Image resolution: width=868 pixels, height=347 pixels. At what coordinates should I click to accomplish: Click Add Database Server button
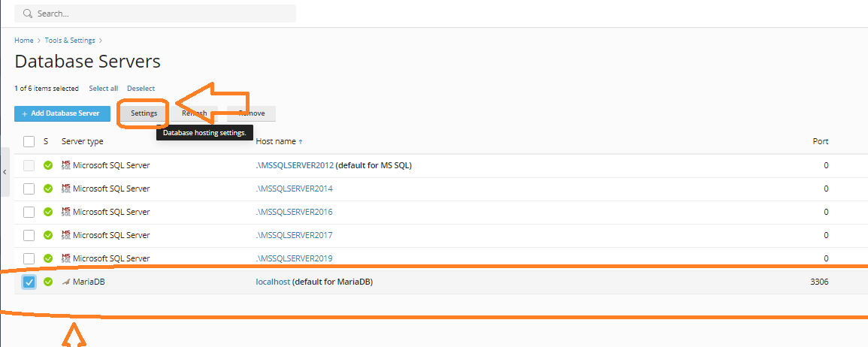coord(62,113)
